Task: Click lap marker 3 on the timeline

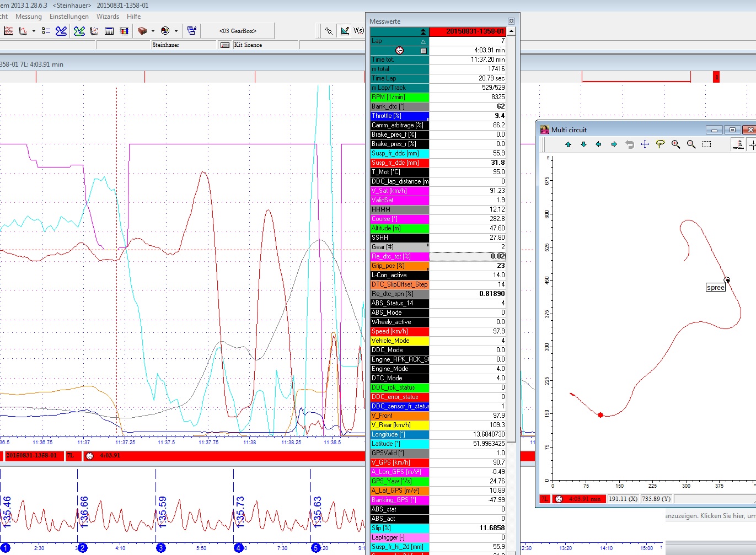Action: point(161,548)
